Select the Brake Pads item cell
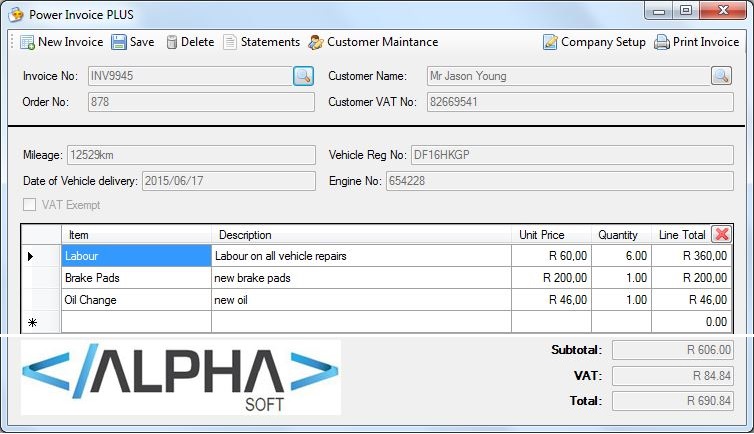 click(136, 278)
